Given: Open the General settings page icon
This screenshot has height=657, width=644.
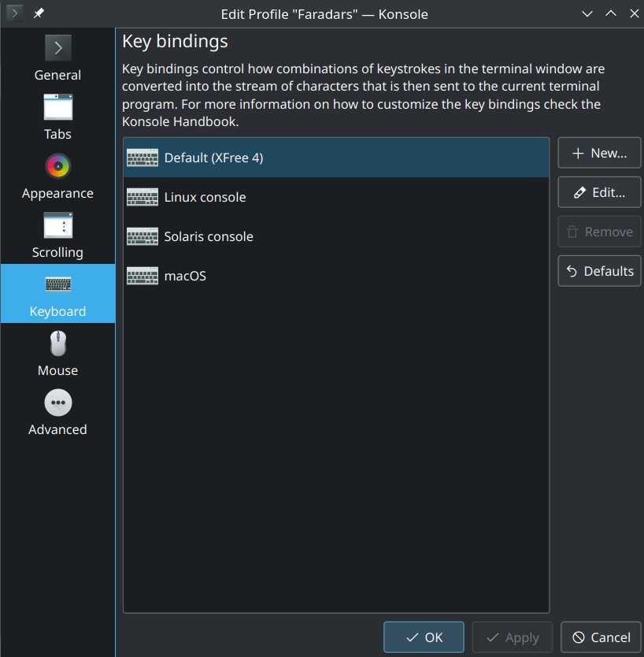Looking at the screenshot, I should pyautogui.click(x=57, y=48).
